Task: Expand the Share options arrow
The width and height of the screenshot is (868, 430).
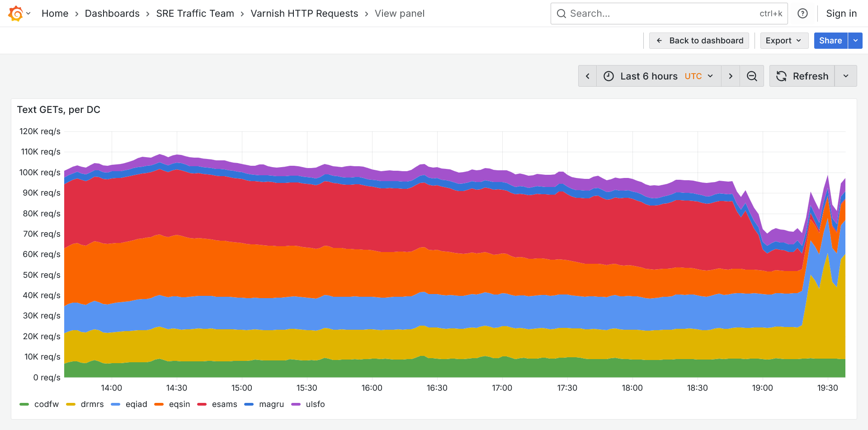Action: (855, 41)
